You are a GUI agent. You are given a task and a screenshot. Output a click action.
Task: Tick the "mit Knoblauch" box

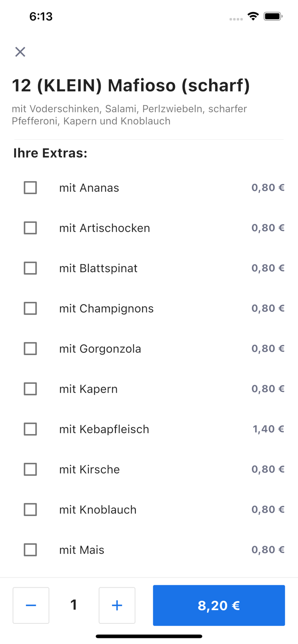tap(30, 509)
